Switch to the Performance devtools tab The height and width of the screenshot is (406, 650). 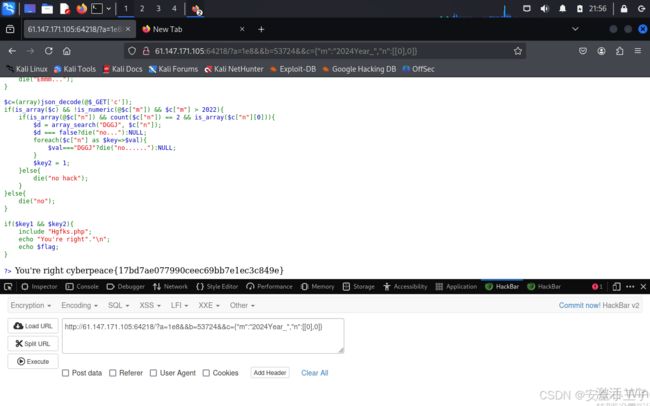[x=269, y=287]
